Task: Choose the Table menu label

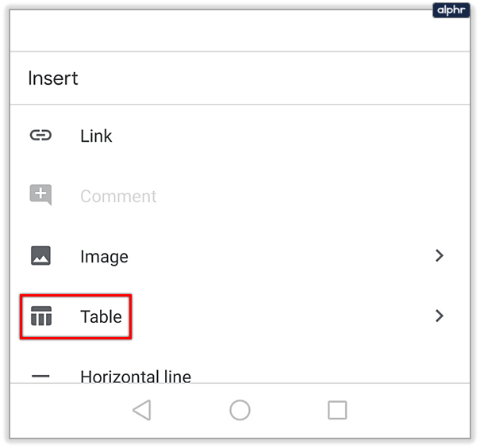Action: coord(101,317)
